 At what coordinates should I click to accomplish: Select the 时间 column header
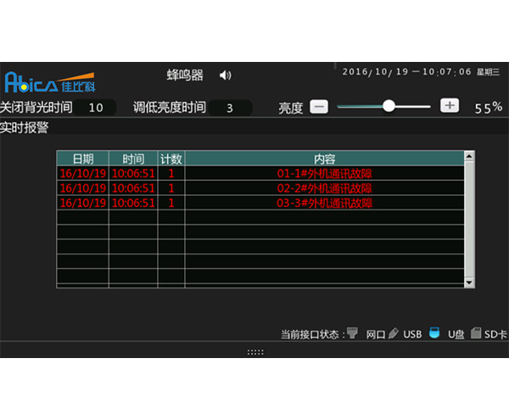click(x=133, y=159)
